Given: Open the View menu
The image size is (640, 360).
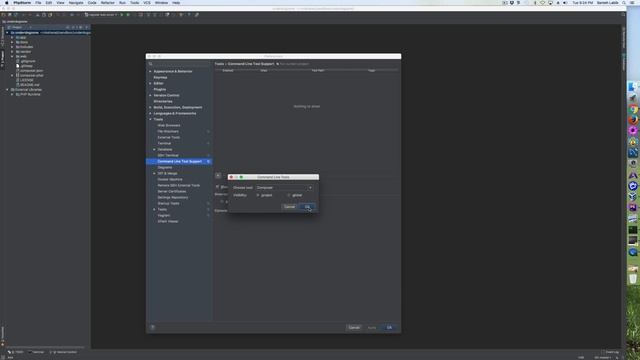Looking at the screenshot, I should tap(60, 3).
